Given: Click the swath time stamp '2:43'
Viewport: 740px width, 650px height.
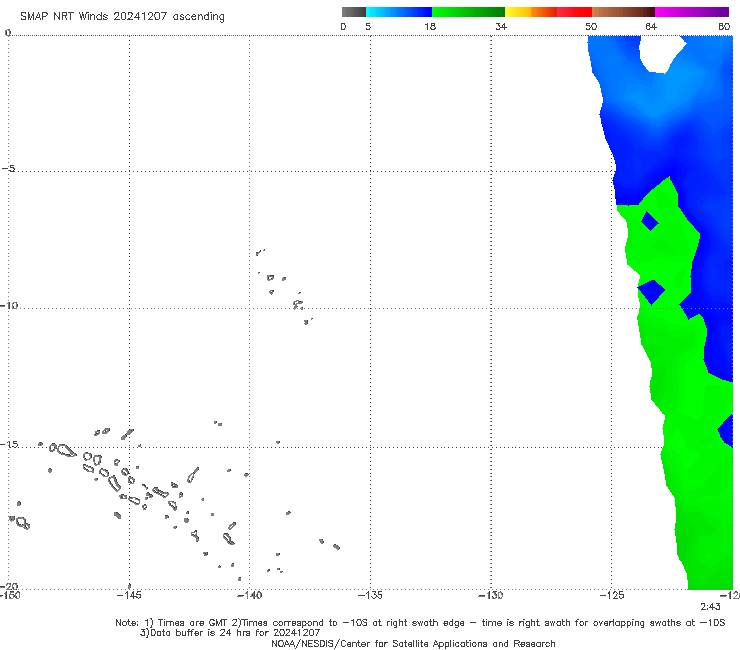Looking at the screenshot, I should 710,607.
